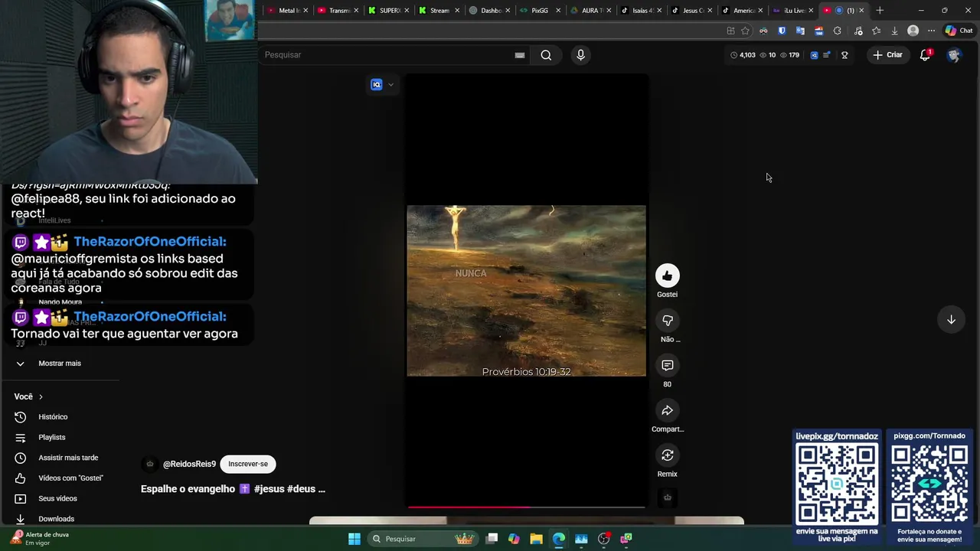Open Bitwarden shield extension

pos(782,31)
